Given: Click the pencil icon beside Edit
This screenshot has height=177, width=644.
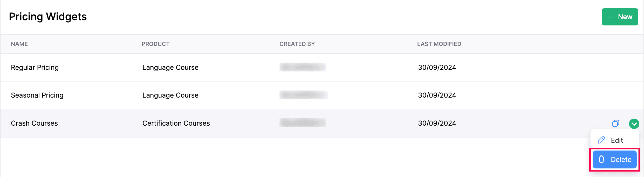Looking at the screenshot, I should (x=601, y=140).
